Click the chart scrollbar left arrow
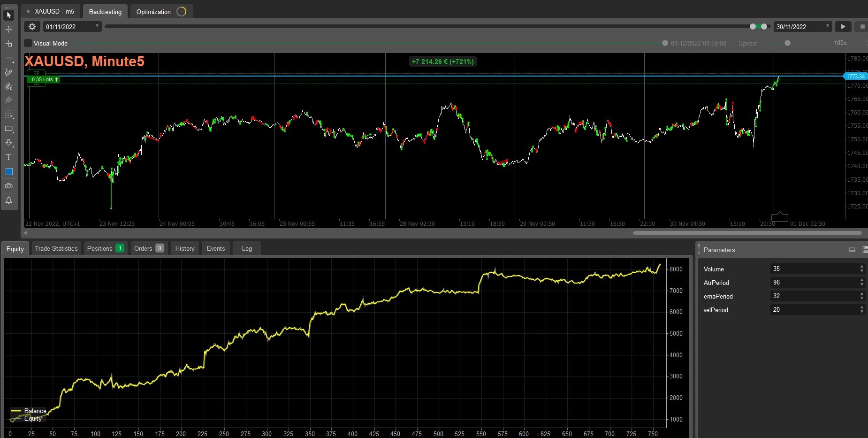The image size is (868, 438). [x=25, y=233]
